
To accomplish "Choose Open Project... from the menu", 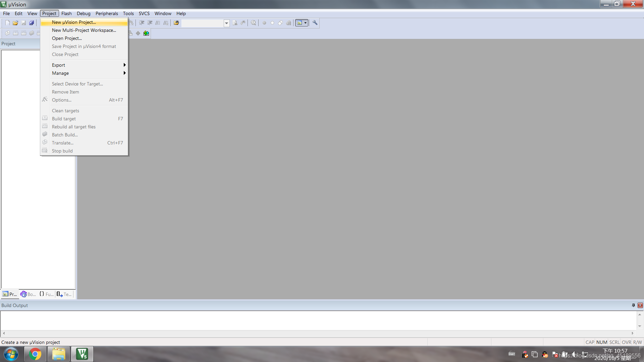I will tap(84, 38).
